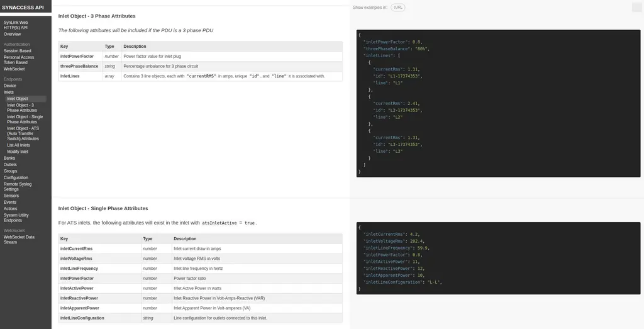
Task: Collapse the Inlets sidebar section
Action: (x=9, y=92)
